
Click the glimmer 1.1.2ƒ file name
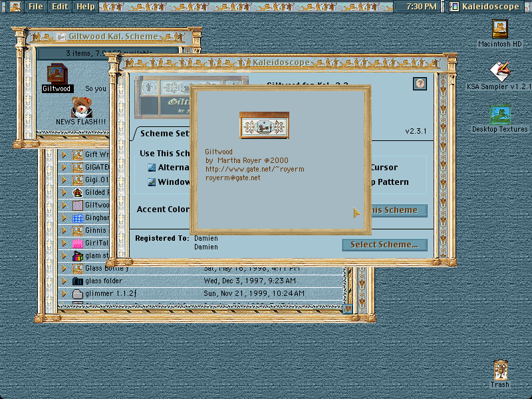coord(111,293)
